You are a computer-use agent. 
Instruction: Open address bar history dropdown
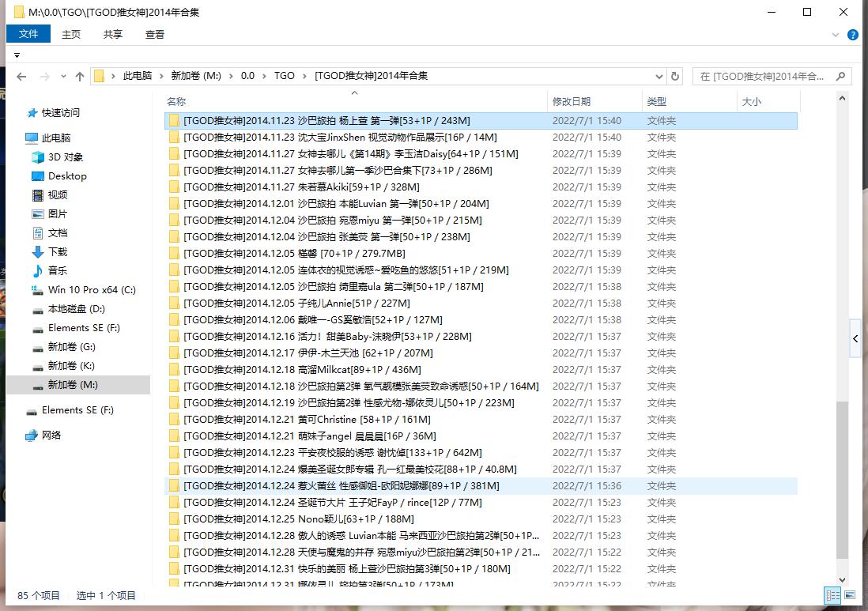click(x=659, y=77)
